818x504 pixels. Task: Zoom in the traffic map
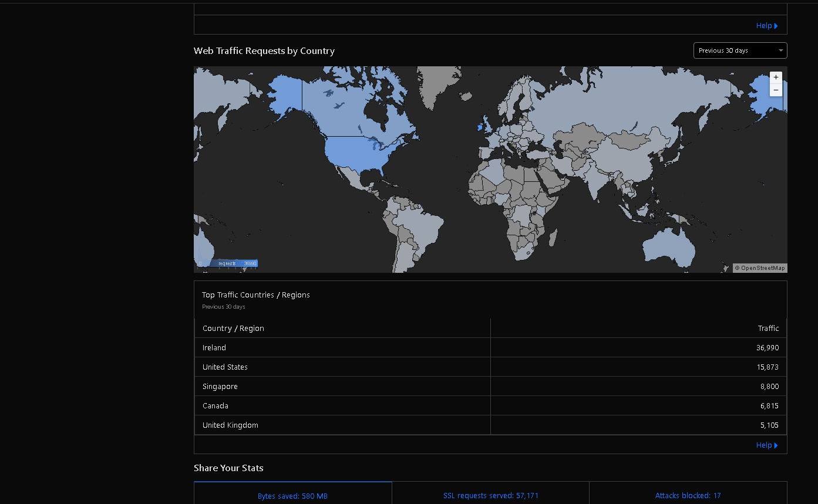(776, 77)
